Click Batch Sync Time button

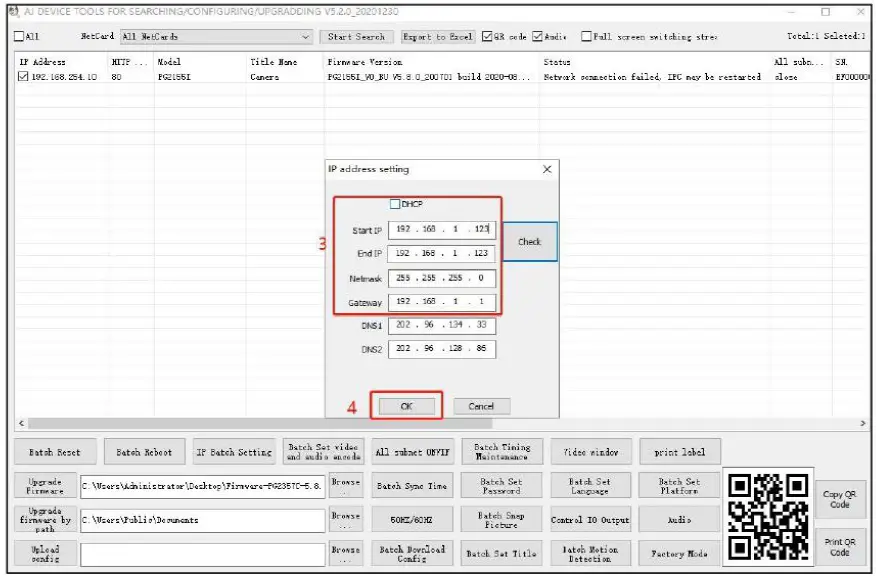coord(412,486)
